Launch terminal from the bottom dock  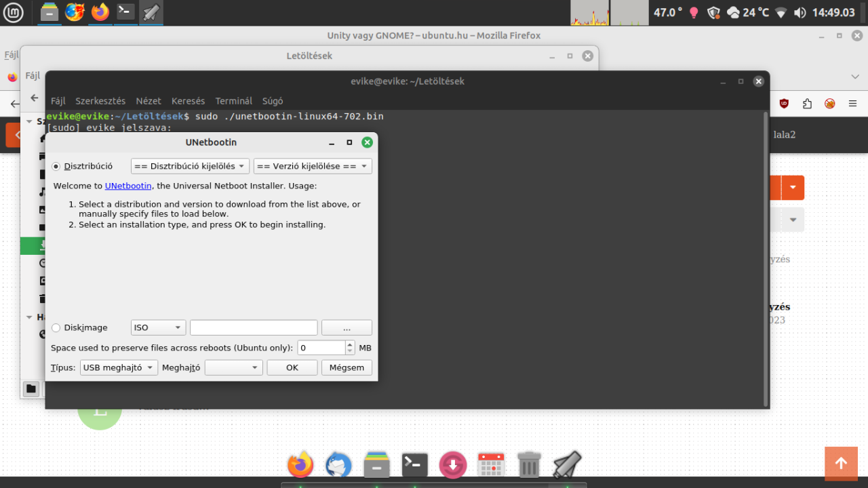(414, 465)
